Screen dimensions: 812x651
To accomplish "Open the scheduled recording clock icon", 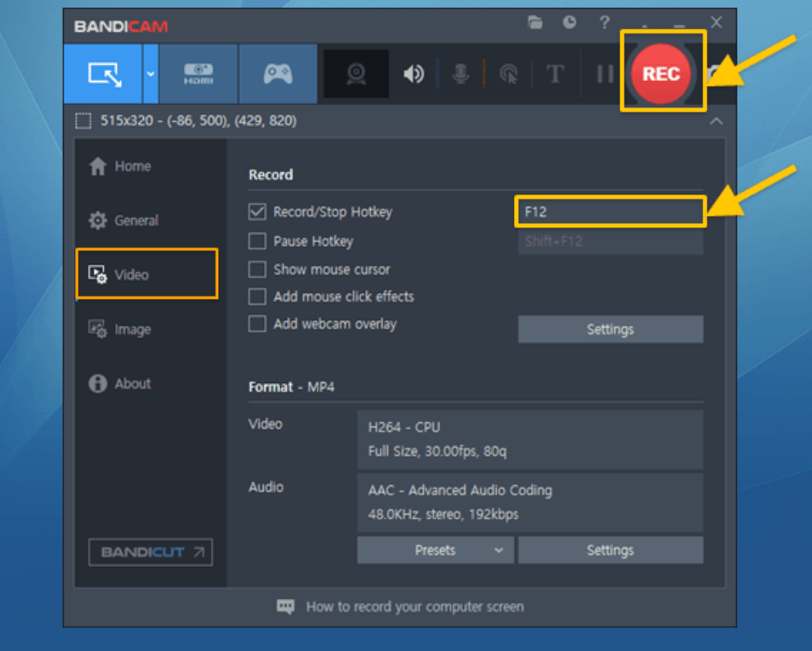I will [x=569, y=22].
